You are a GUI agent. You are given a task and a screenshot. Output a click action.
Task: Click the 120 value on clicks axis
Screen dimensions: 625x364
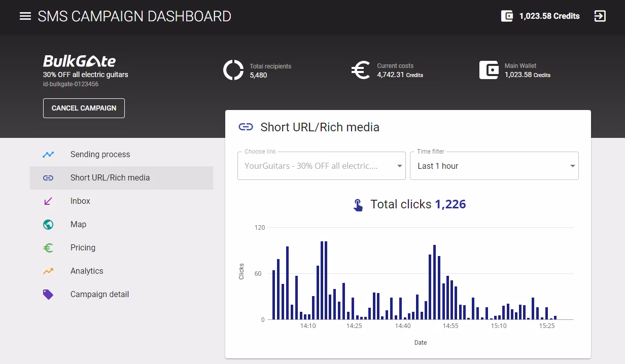pos(260,228)
